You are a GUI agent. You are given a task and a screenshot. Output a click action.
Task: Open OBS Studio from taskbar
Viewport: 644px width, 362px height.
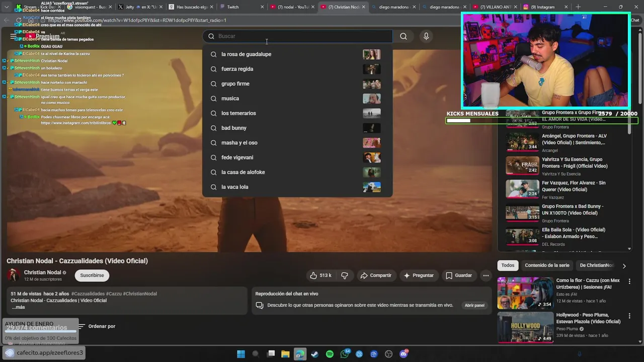[x=389, y=354]
